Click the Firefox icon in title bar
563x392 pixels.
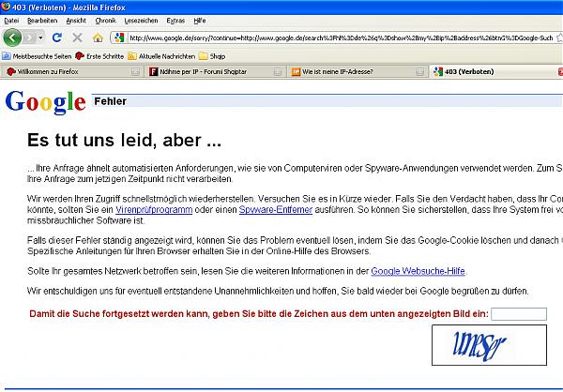pos(6,7)
